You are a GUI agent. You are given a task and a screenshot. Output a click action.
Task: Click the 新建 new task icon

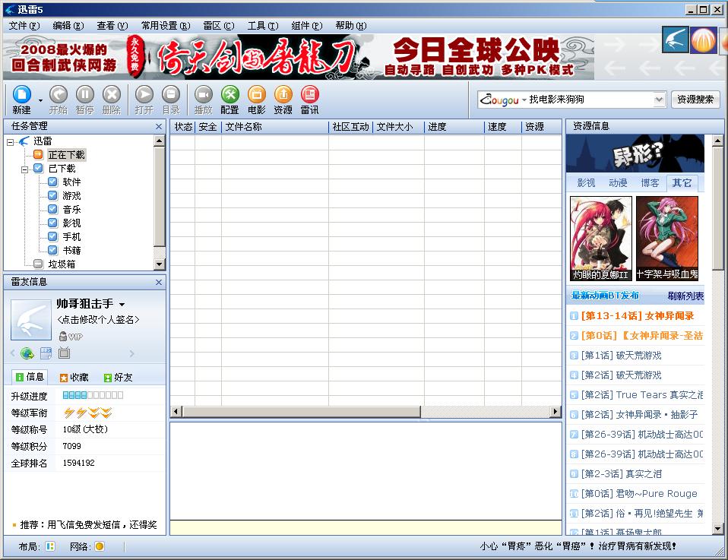click(x=22, y=95)
